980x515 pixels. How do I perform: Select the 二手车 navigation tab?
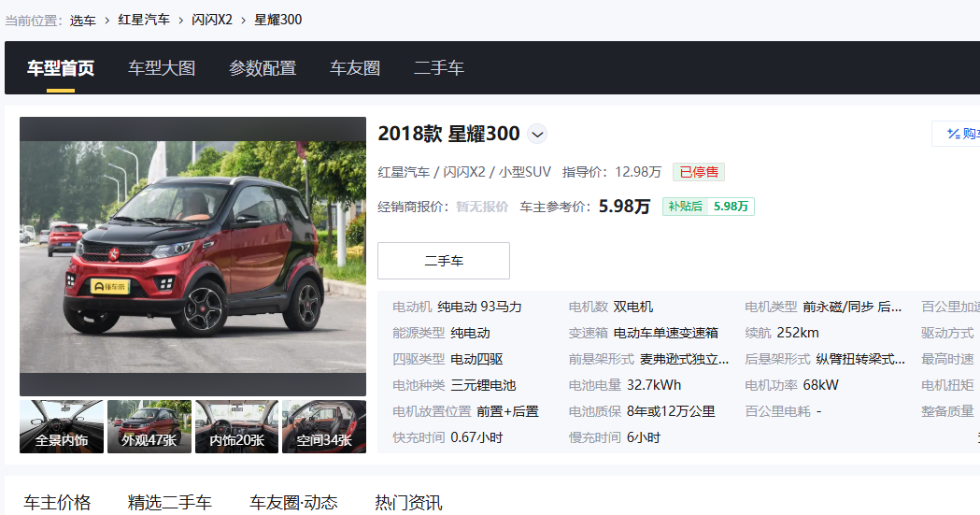click(x=439, y=68)
